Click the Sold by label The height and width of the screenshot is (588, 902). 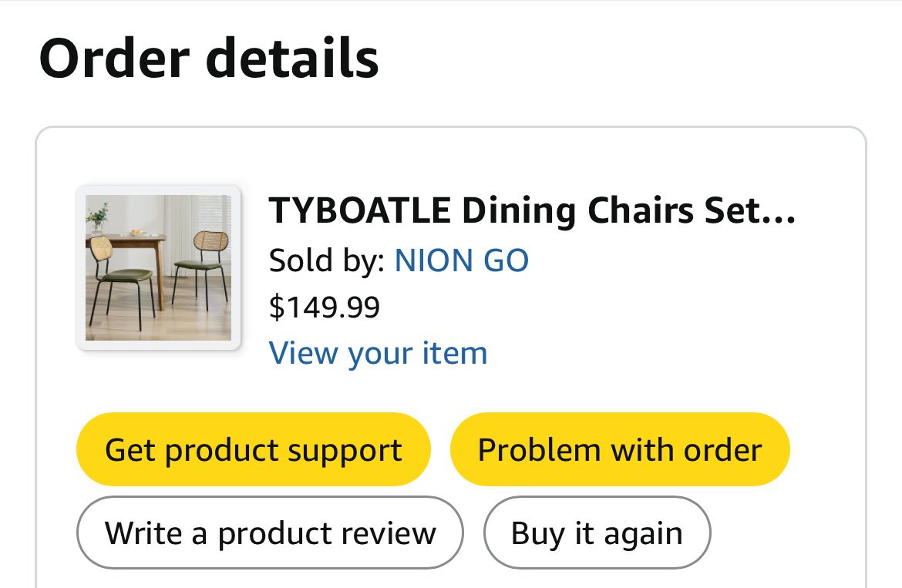tap(327, 261)
